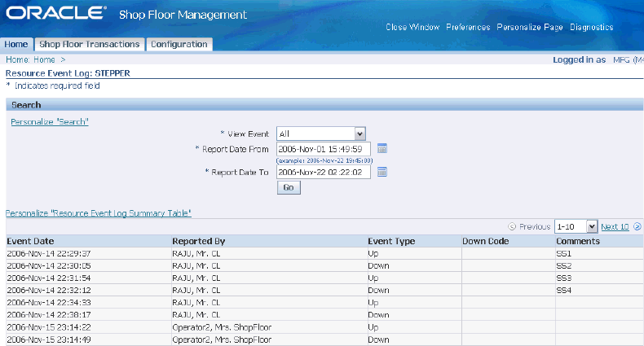Click the Next arrow icon beside Next 10
644x346 pixels.
coord(637,226)
